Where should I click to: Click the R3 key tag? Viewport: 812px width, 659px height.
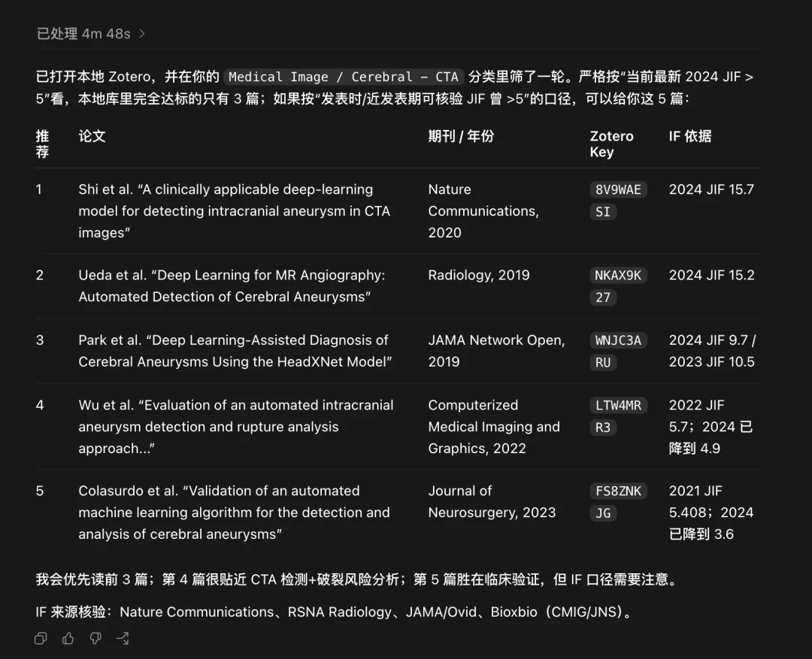tap(603, 428)
